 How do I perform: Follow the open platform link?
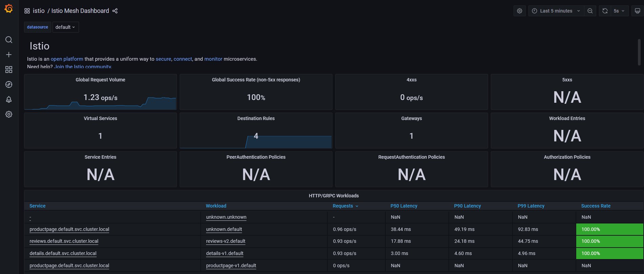coord(67,59)
